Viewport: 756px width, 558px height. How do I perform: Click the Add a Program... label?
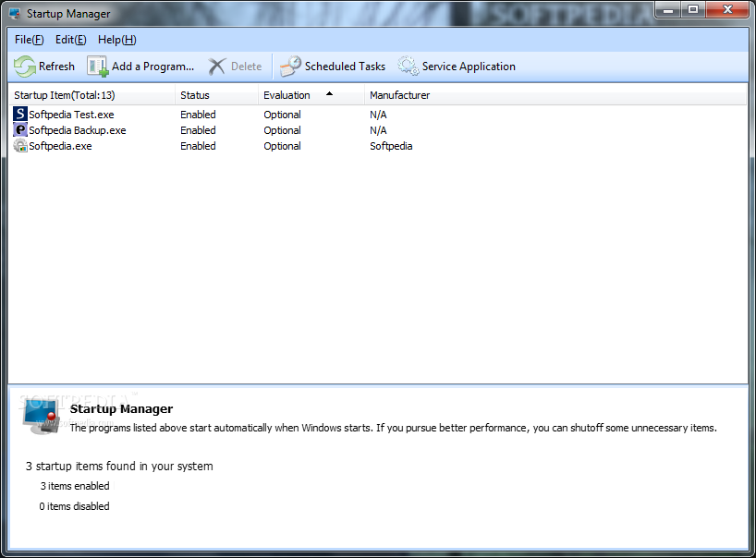(x=152, y=67)
